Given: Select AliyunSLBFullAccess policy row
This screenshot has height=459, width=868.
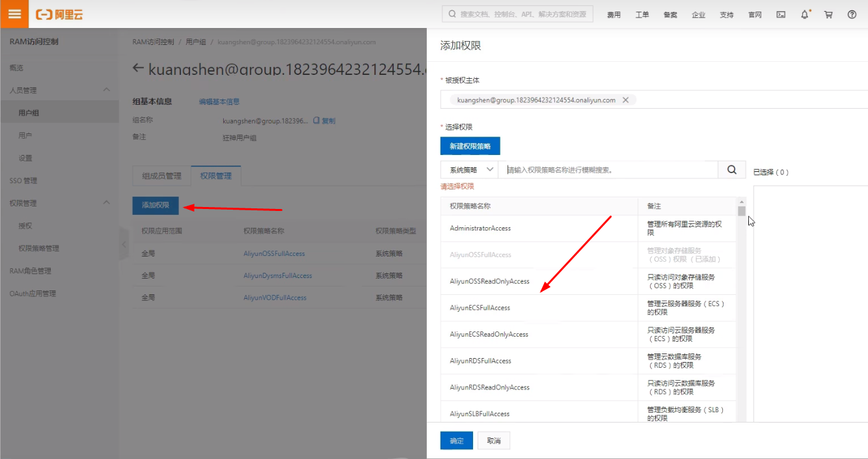Looking at the screenshot, I should (x=588, y=412).
